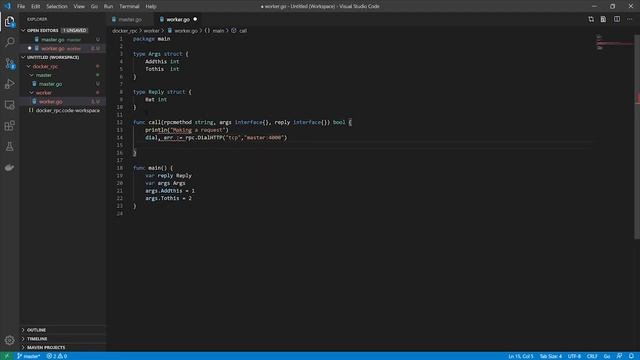
Task: Open the Docker whale view
Action: click(9, 167)
